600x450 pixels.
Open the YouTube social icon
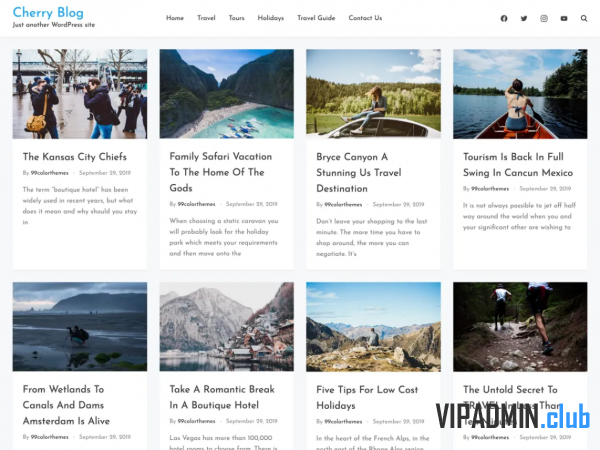564,18
